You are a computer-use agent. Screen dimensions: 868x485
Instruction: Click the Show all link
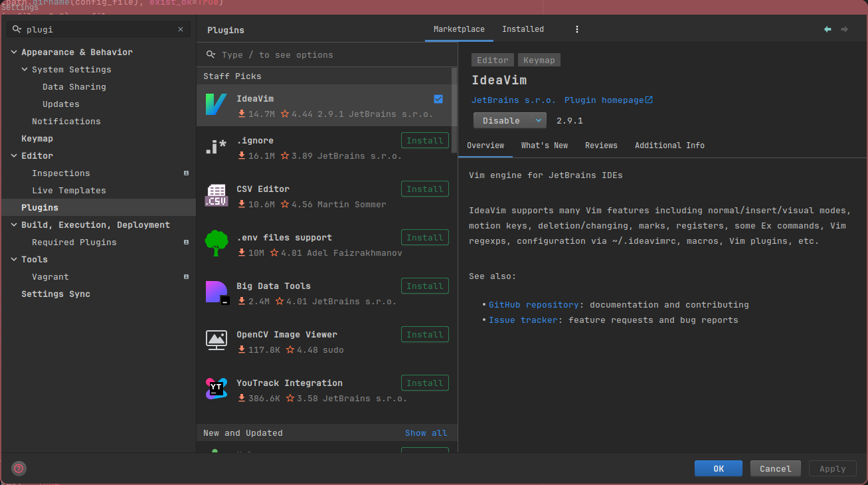pyautogui.click(x=426, y=433)
